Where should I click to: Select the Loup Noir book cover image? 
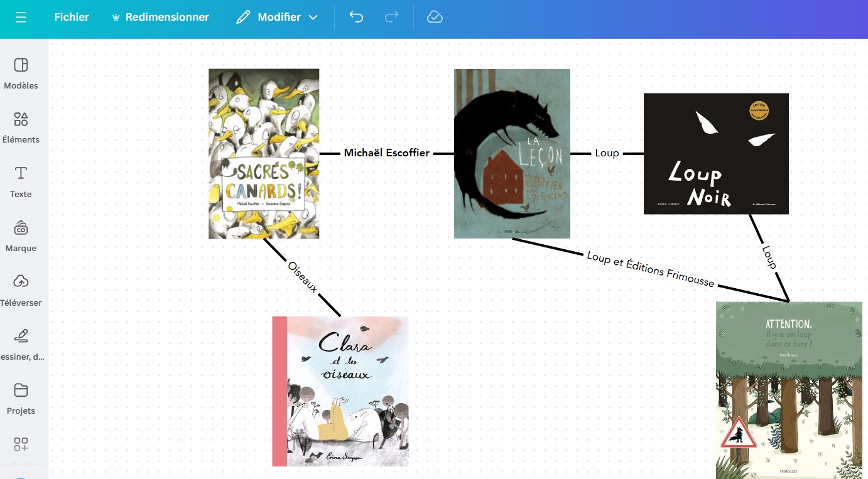click(716, 154)
